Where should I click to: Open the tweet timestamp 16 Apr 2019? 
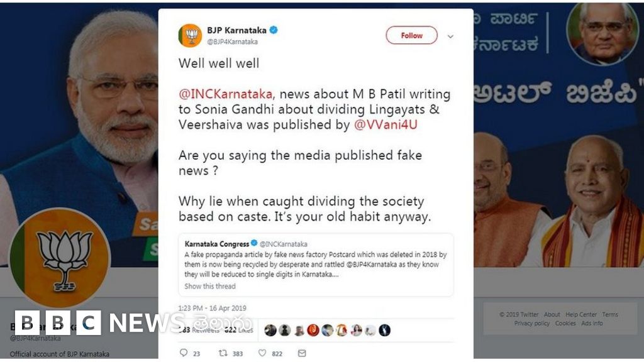pos(213,308)
